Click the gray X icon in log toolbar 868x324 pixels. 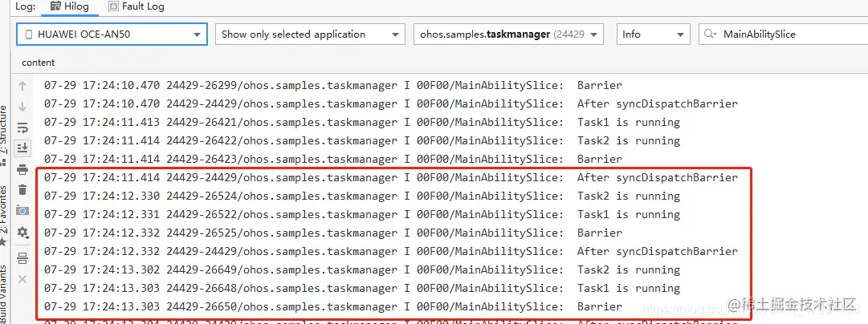point(22,279)
